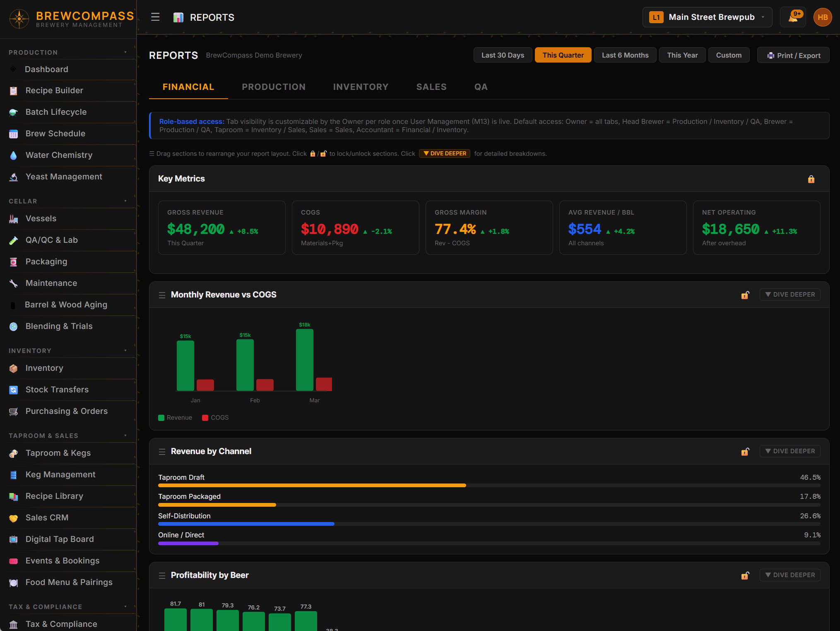This screenshot has width=840, height=631.
Task: Open Digital Tap Board
Action: pos(68,539)
